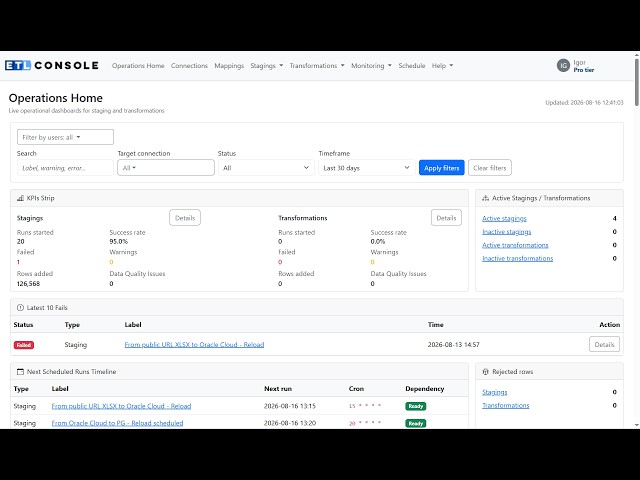Open the Status select box
Screen dimensions: 640x480
(x=266, y=168)
